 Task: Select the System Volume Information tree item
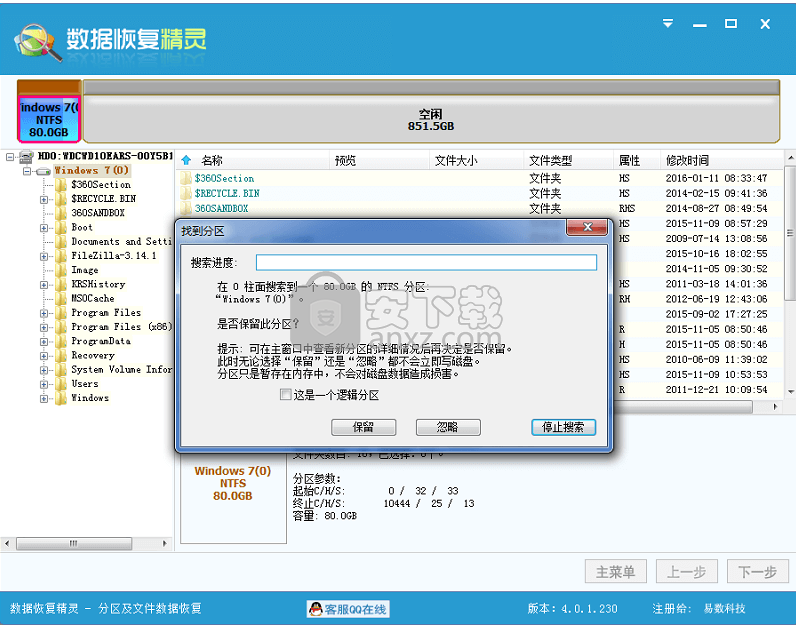click(121, 370)
